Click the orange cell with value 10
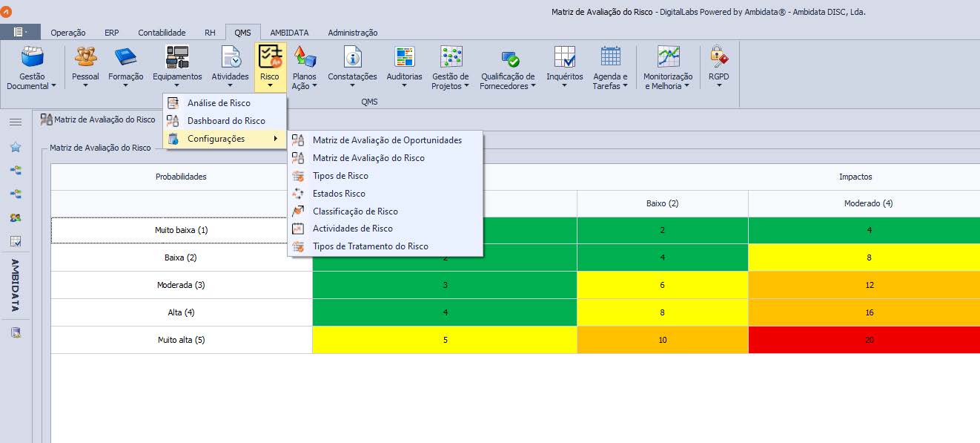980x443 pixels. click(x=663, y=340)
